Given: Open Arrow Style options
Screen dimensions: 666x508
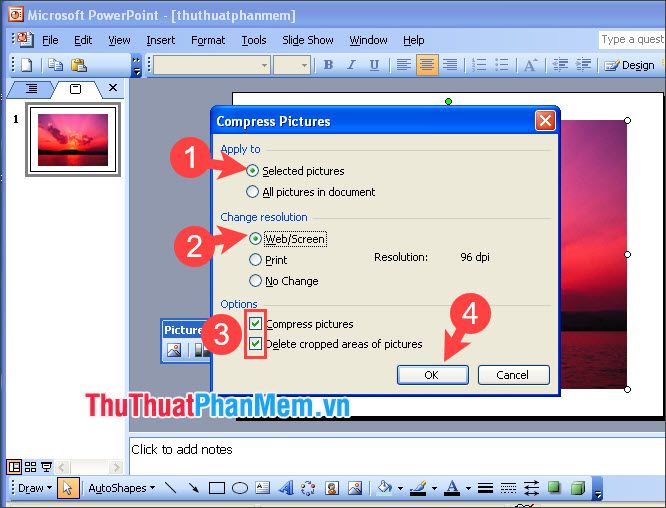Looking at the screenshot, I should click(x=531, y=488).
